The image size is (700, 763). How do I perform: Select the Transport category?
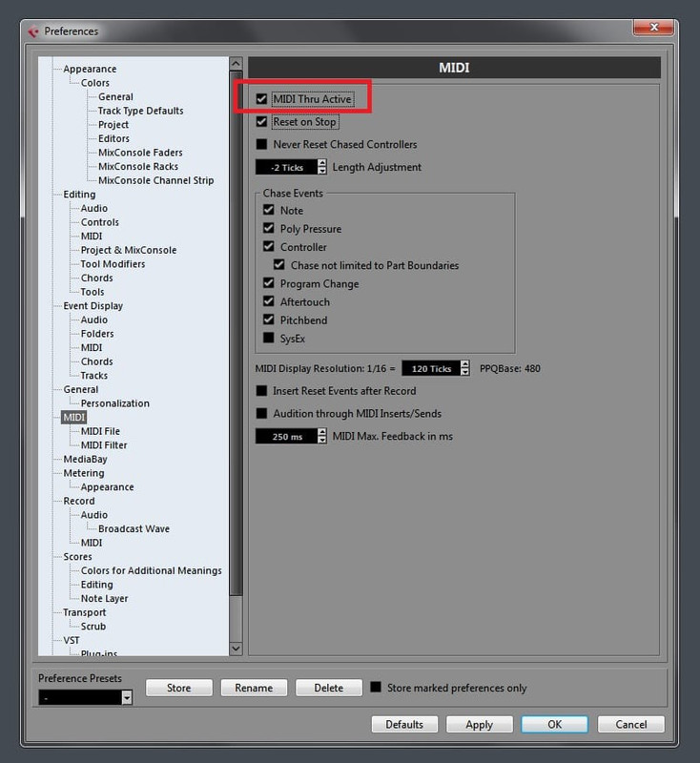point(84,612)
